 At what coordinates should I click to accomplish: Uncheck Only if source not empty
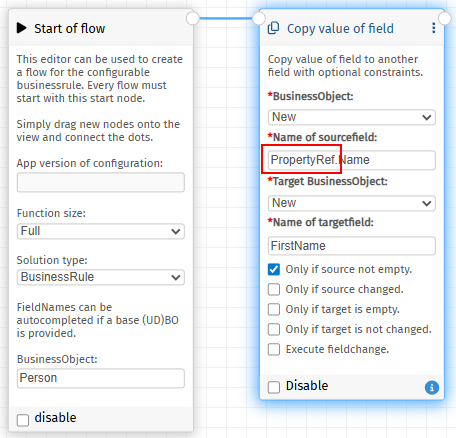tap(274, 269)
